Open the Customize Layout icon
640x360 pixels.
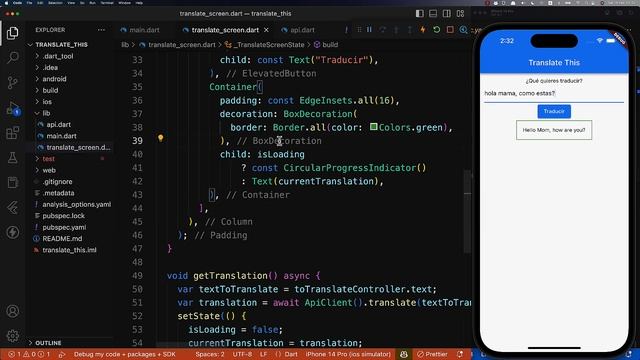point(460,13)
